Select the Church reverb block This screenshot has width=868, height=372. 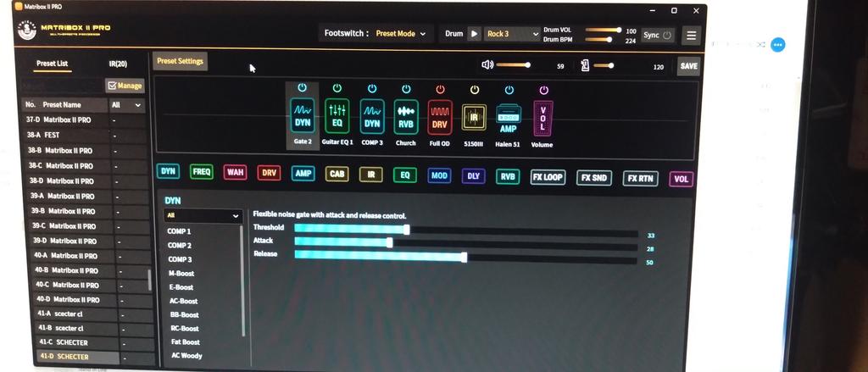pyautogui.click(x=406, y=116)
